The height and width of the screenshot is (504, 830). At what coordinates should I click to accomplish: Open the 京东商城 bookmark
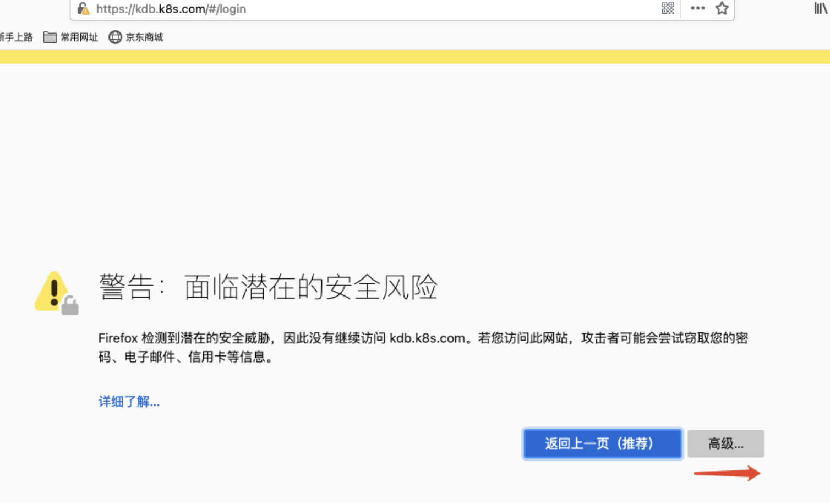pos(136,37)
